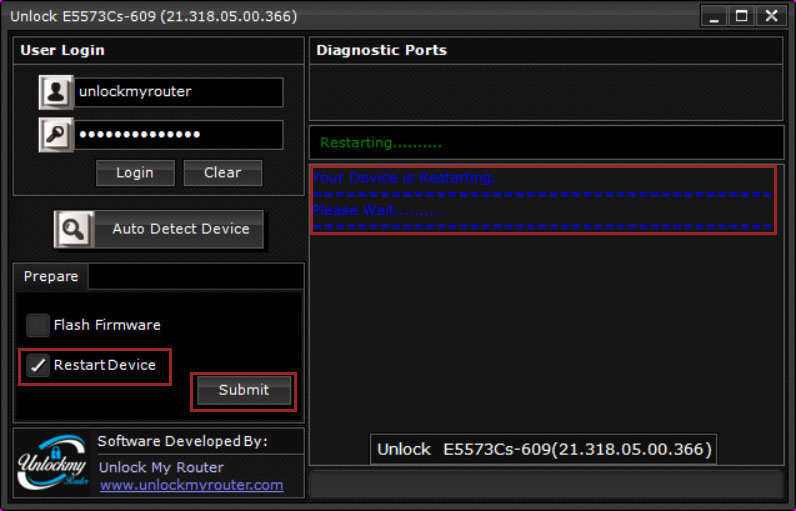Focus the username field containing unlockmyrouter

click(179, 92)
